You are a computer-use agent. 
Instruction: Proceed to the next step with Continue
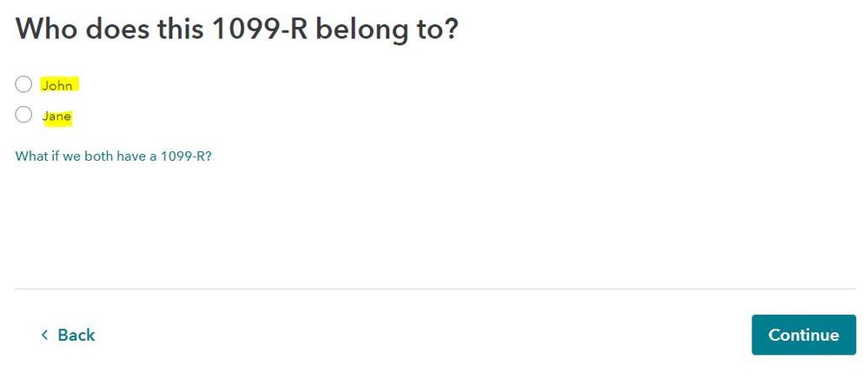pos(803,335)
